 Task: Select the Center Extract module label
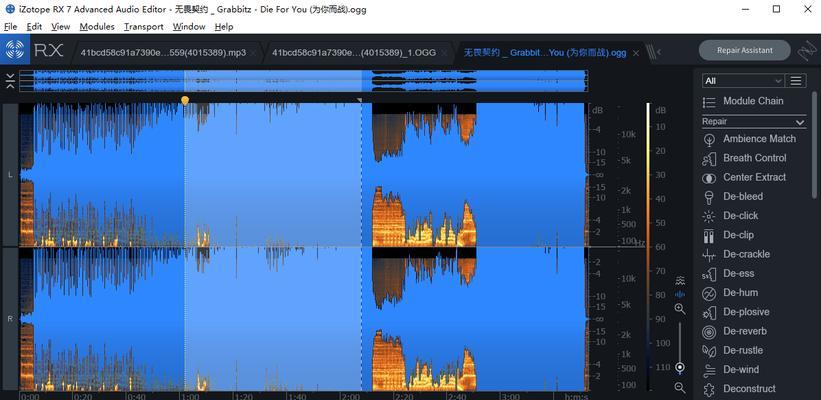pos(755,177)
